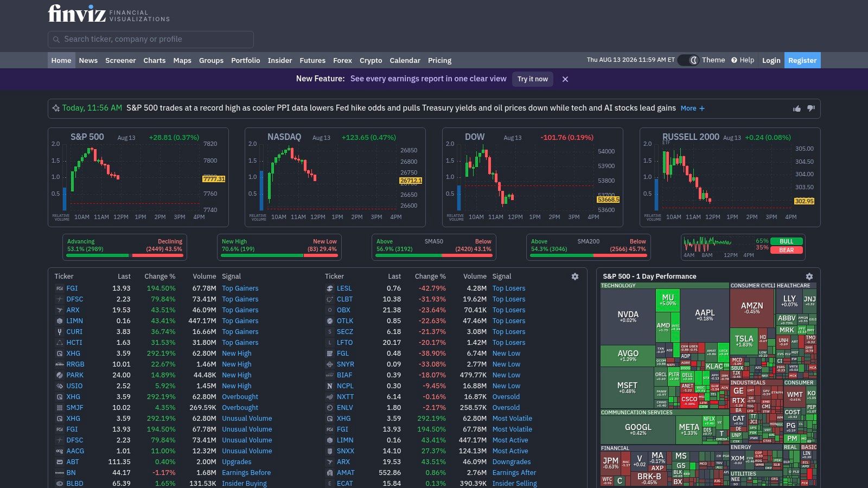Open the Crypto menu item

371,60
